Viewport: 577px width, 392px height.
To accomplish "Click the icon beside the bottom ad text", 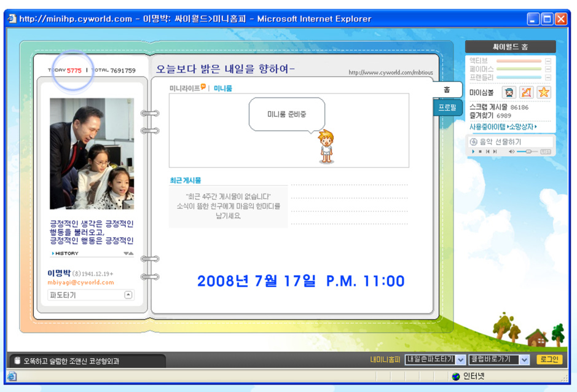I will [17, 361].
